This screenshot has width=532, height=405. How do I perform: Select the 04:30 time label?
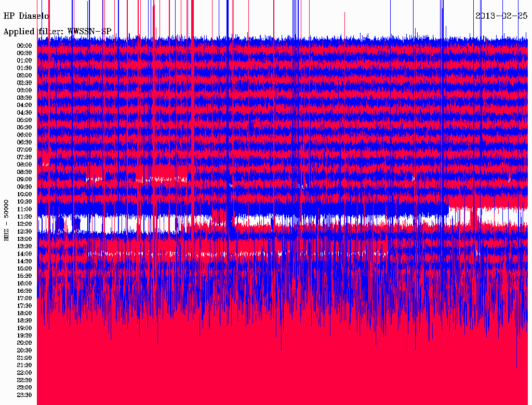pyautogui.click(x=24, y=113)
